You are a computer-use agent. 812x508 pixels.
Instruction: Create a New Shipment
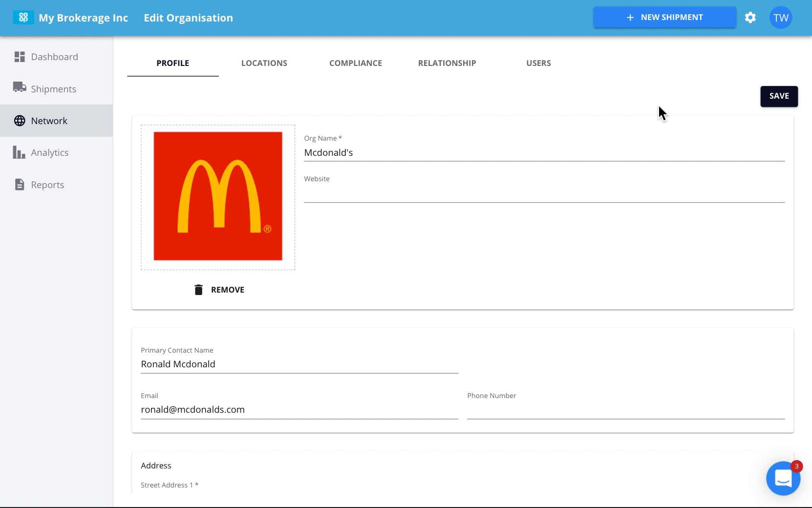coord(665,17)
